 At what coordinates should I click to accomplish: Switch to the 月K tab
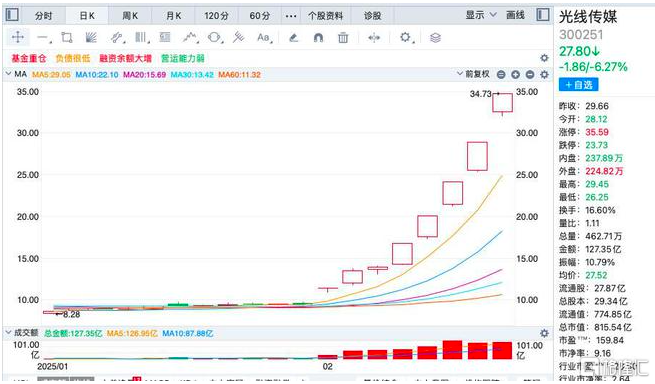[x=173, y=16]
